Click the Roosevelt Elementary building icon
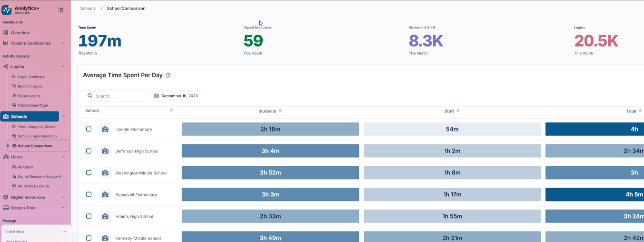This screenshot has width=644, height=242. 105,194
